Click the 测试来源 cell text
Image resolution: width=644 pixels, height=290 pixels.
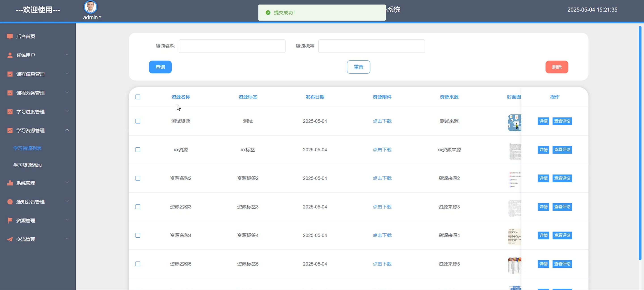449,121
